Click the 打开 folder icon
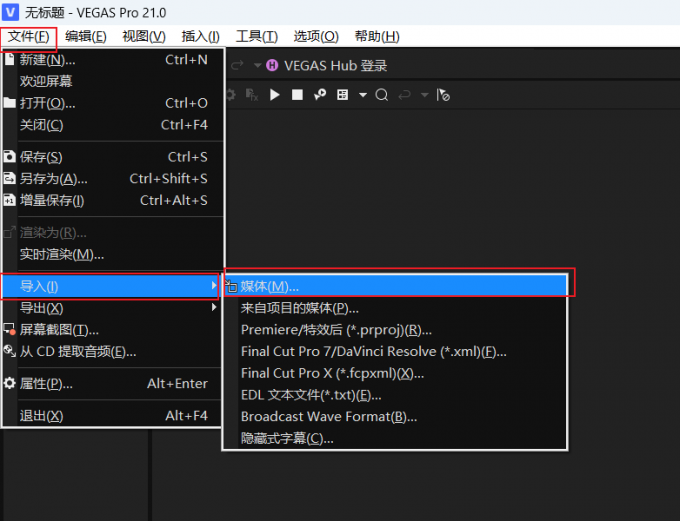The image size is (680, 521). click(x=9, y=102)
